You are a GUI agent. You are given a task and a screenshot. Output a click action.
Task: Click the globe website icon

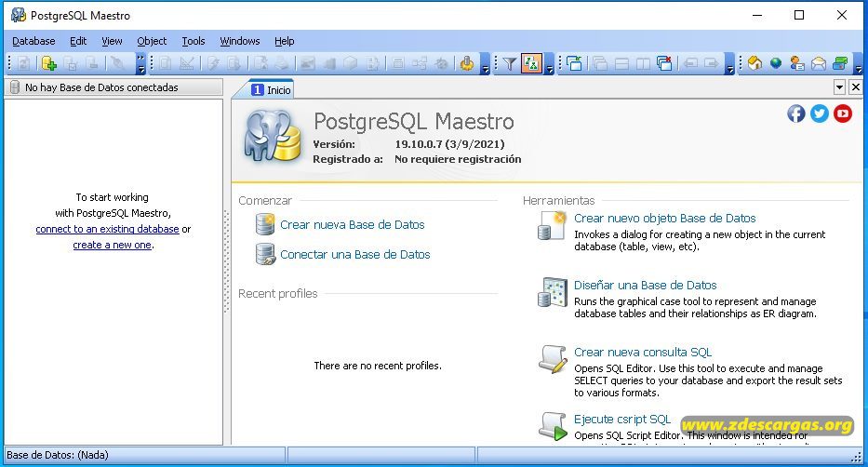[x=776, y=63]
